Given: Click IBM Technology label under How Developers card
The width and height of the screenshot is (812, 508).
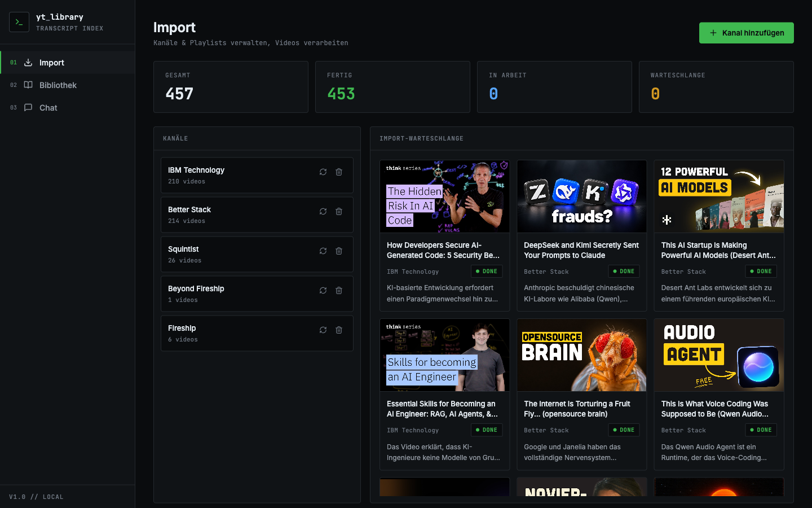Looking at the screenshot, I should tap(413, 272).
